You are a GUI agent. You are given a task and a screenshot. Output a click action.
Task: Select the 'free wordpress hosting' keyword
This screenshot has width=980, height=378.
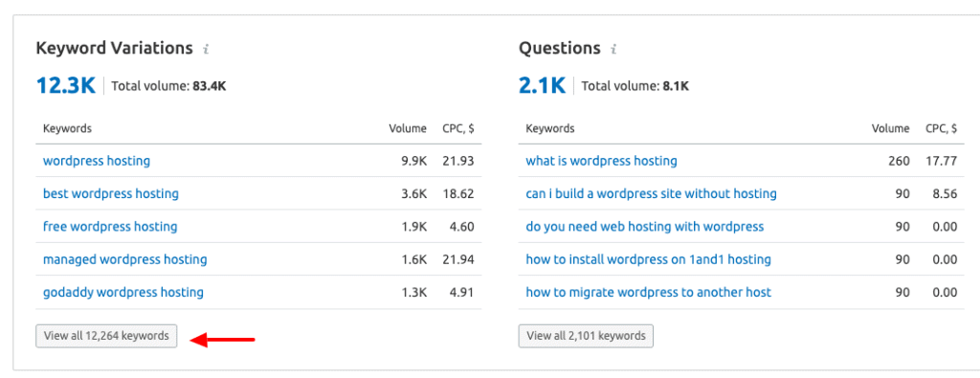(x=110, y=226)
